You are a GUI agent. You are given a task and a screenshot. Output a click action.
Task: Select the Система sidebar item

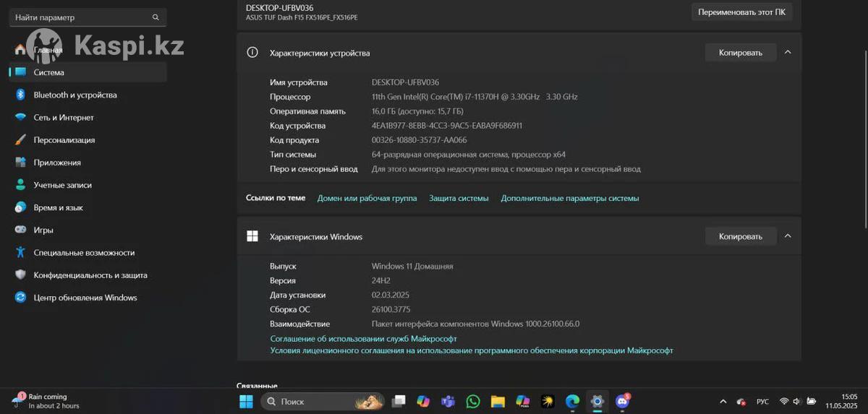pos(88,72)
